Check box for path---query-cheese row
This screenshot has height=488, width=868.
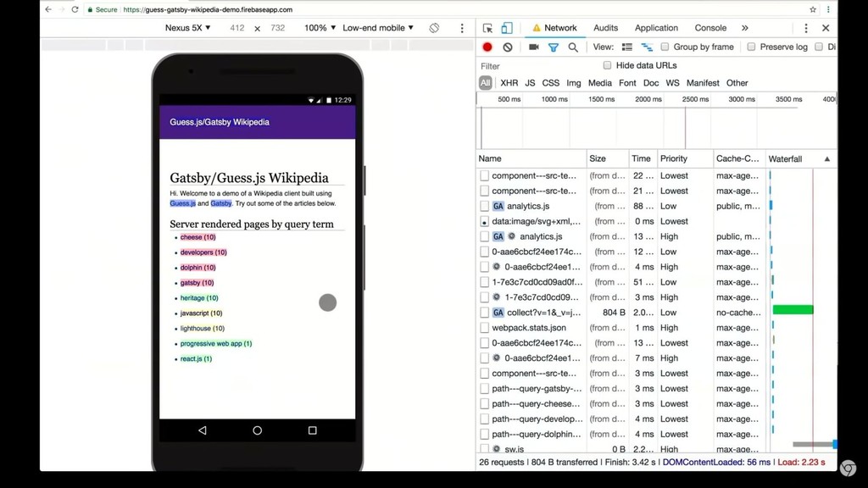click(x=484, y=404)
